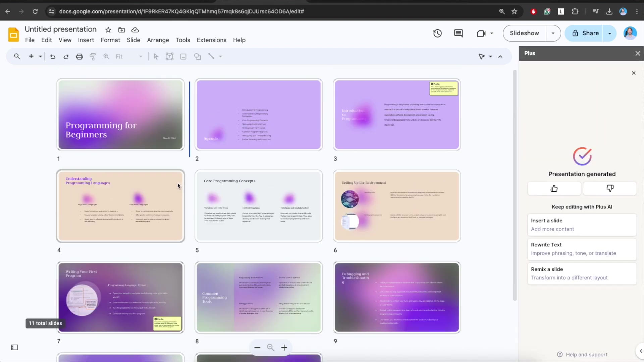Click the move to folder icon
The width and height of the screenshot is (644, 362).
click(x=122, y=30)
